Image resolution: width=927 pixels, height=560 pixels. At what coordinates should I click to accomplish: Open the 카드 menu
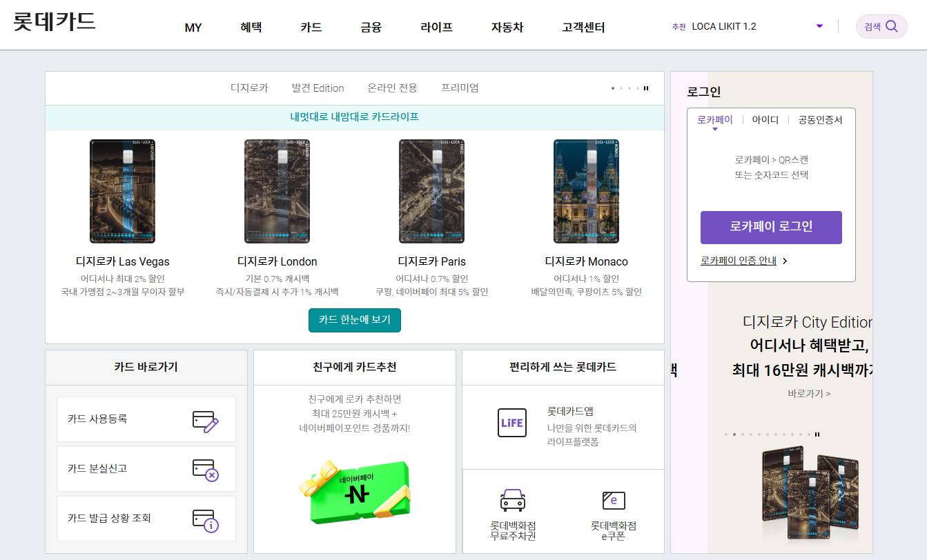311,28
